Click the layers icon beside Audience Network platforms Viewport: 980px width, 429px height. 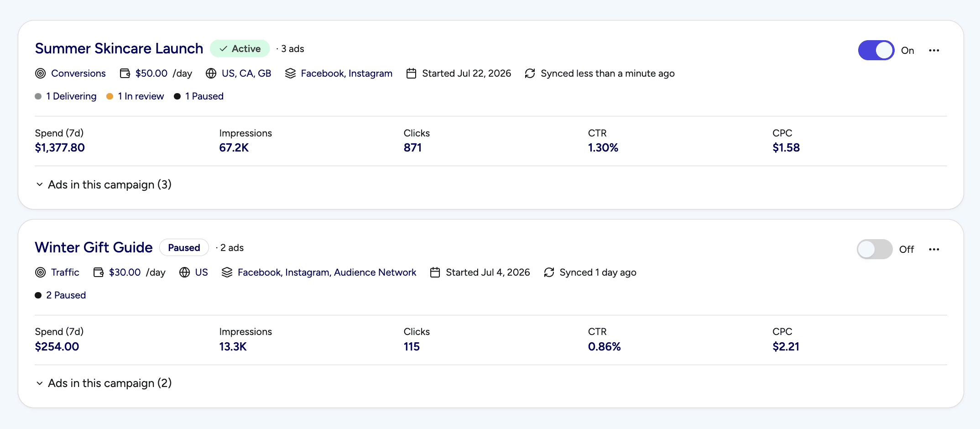[x=227, y=272]
